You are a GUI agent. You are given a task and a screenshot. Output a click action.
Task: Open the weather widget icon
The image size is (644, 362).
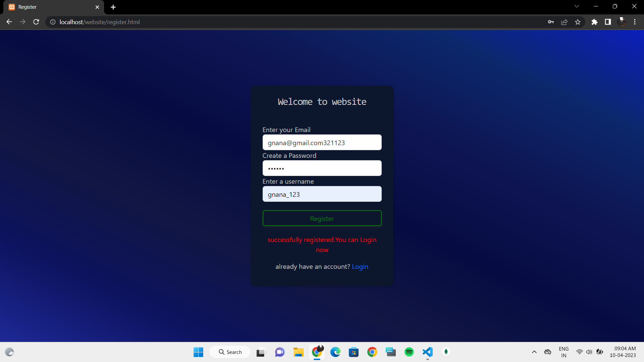10,352
